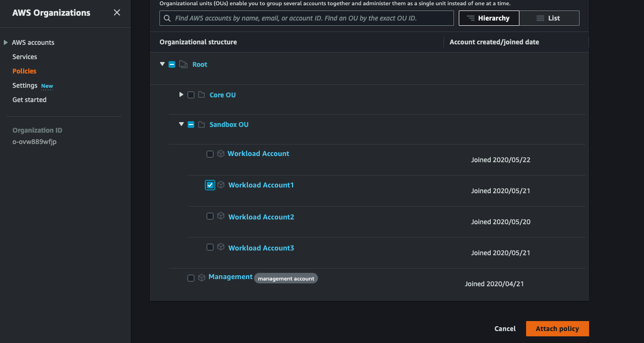
Task: Uncheck the Workload Account1 checkbox
Action: coord(210,185)
